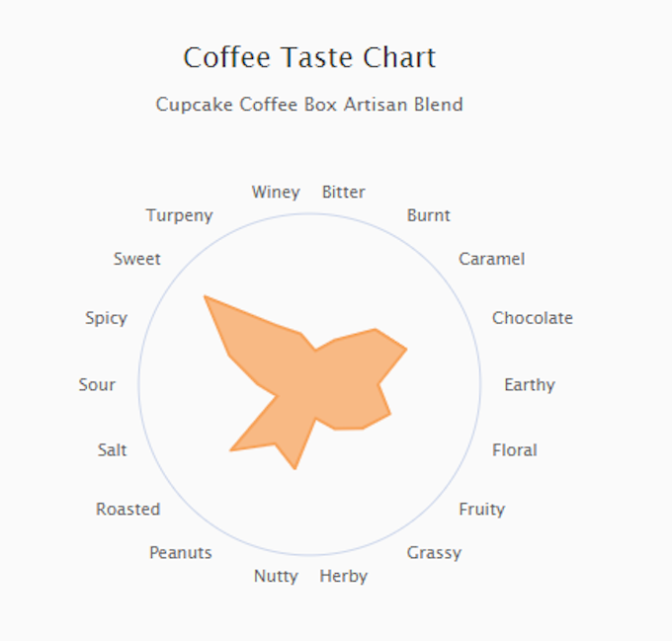Click the Grassy label

click(x=434, y=553)
